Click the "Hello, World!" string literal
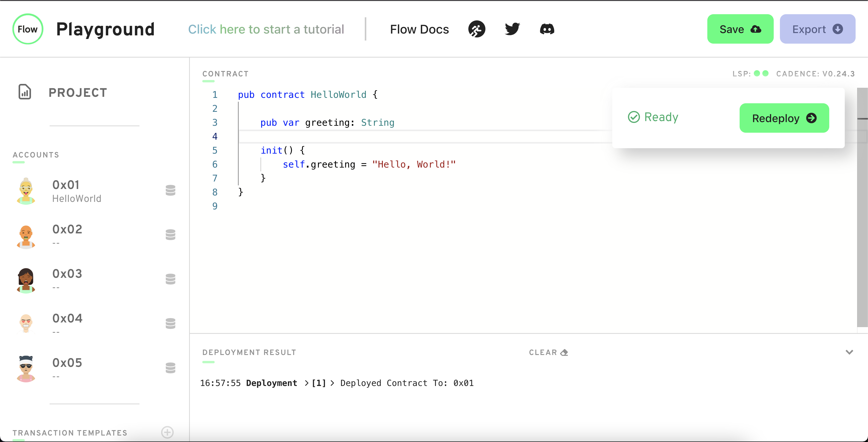This screenshot has height=442, width=868. coord(414,164)
